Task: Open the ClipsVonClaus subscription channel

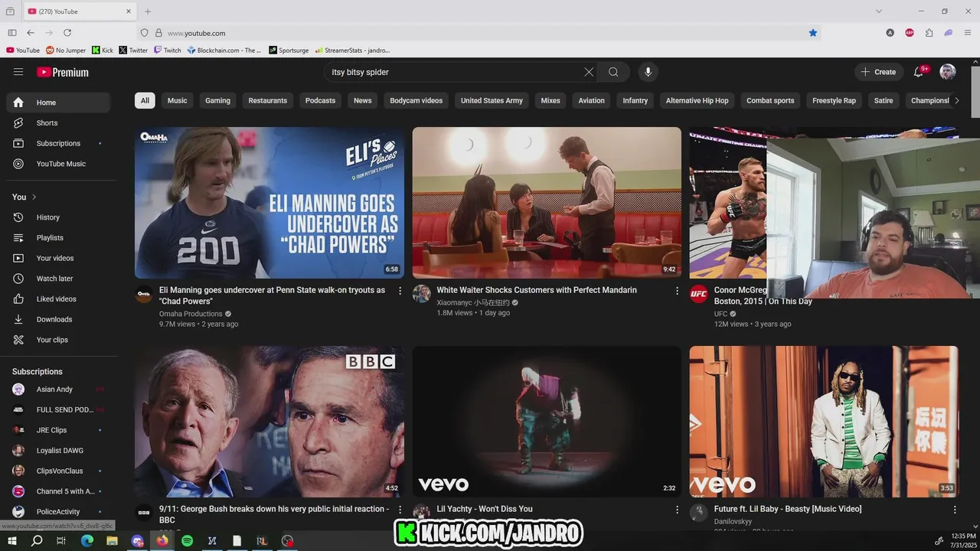Action: coord(58,471)
